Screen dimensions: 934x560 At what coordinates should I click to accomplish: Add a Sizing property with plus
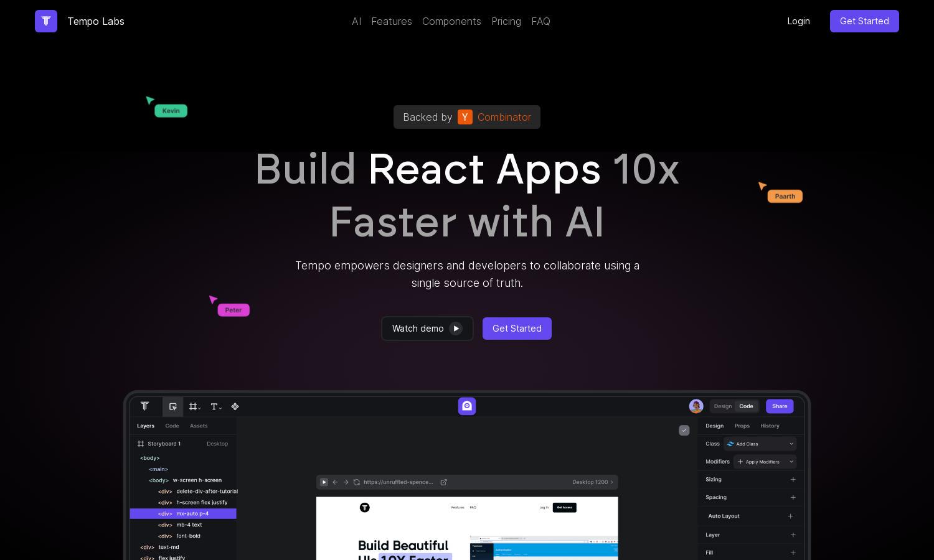point(793,480)
